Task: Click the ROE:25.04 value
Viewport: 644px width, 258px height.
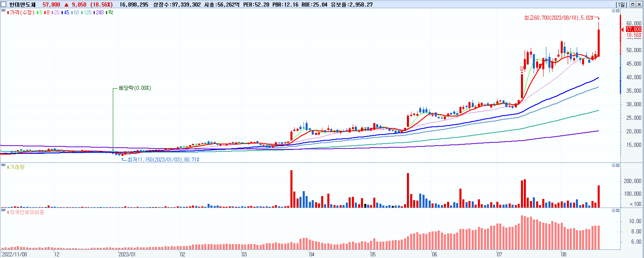Action: pos(315,5)
